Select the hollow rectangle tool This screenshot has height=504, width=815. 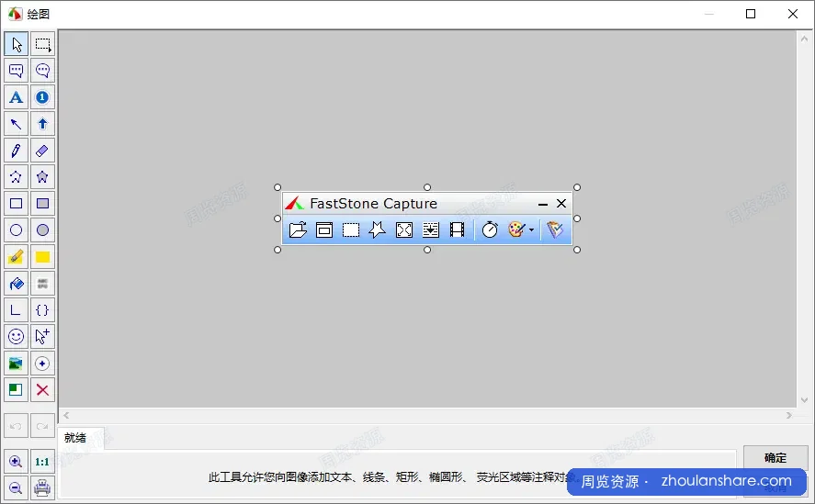(17, 204)
